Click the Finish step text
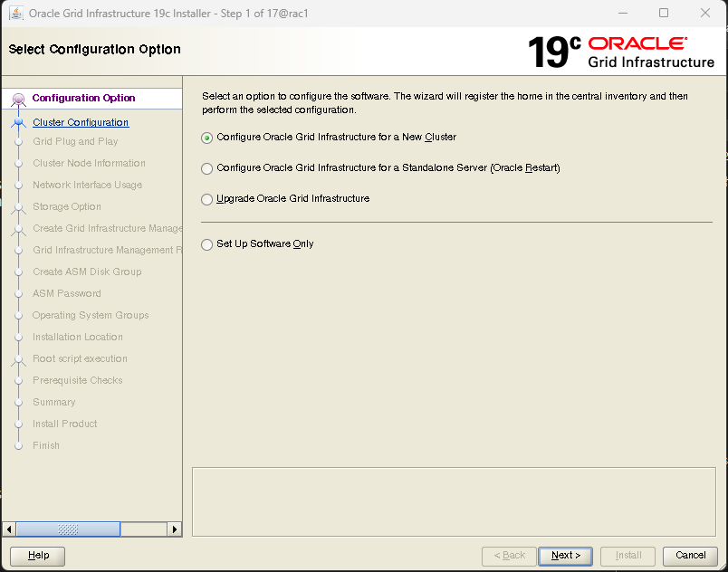The image size is (728, 572). click(x=46, y=446)
